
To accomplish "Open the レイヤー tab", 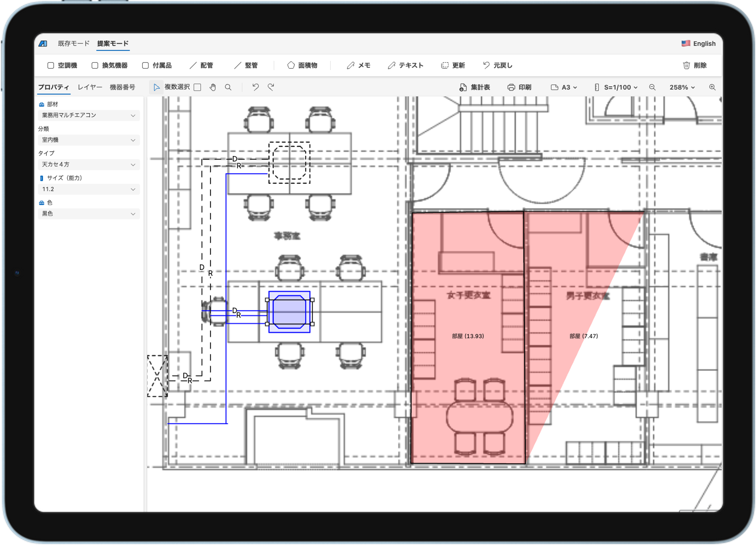I will click(x=90, y=87).
